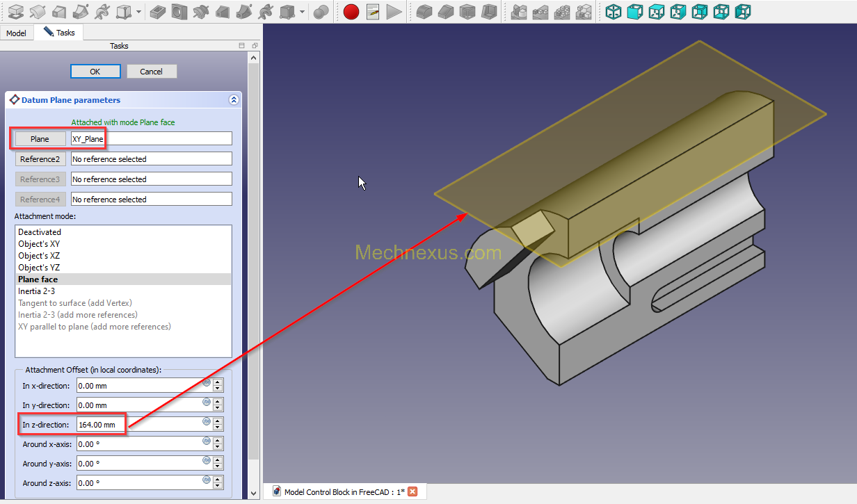Viewport: 857px width, 504px height.
Task: Open expression editor for Around x-axis
Action: 207,441
